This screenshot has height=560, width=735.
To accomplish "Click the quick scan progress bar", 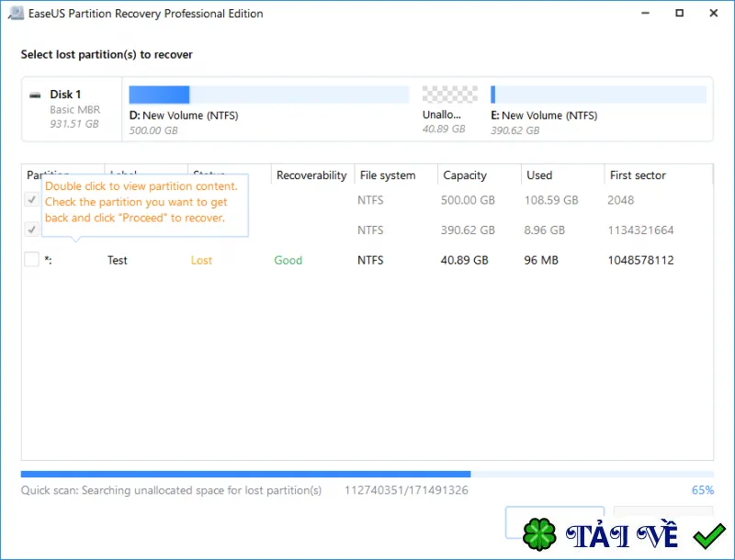I will click(367, 475).
